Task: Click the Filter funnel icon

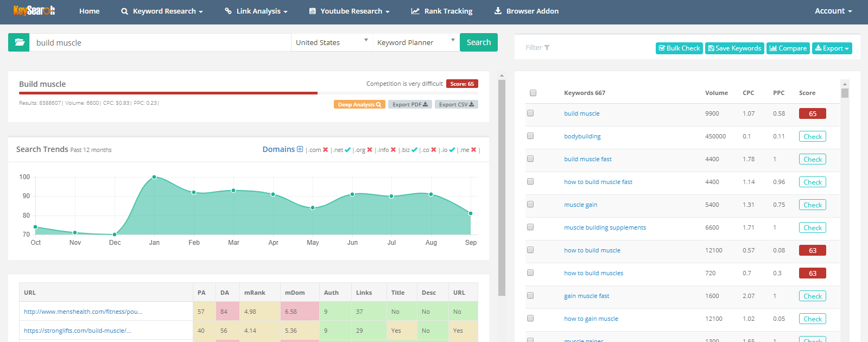Action: pos(547,48)
